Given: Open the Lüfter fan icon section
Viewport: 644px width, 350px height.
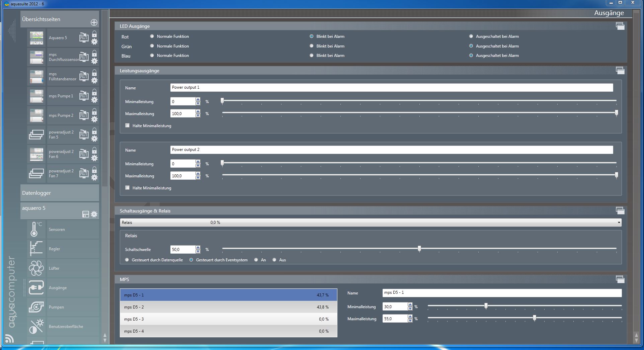Looking at the screenshot, I should 36,268.
